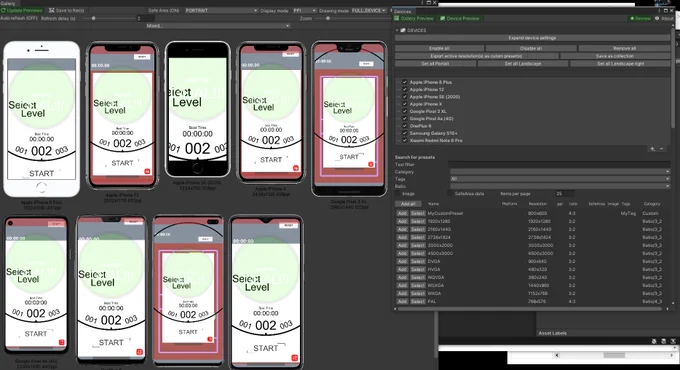Uncheck Xiaomi Redmi Note 8 Pro device
The width and height of the screenshot is (680, 370).
[405, 141]
